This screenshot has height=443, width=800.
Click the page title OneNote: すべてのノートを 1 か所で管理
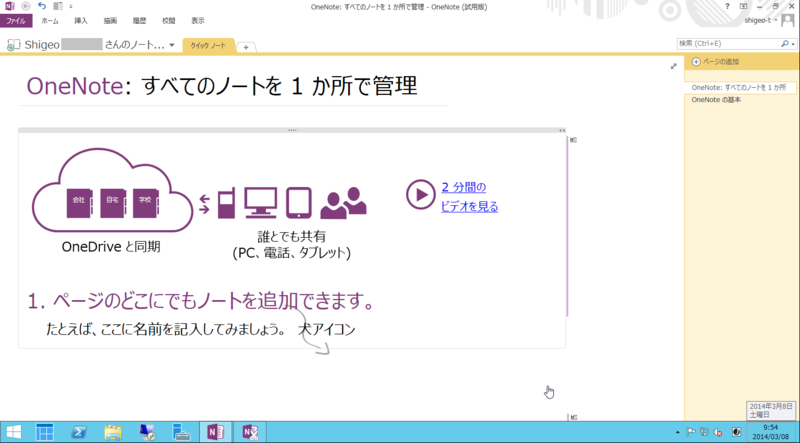tap(222, 85)
